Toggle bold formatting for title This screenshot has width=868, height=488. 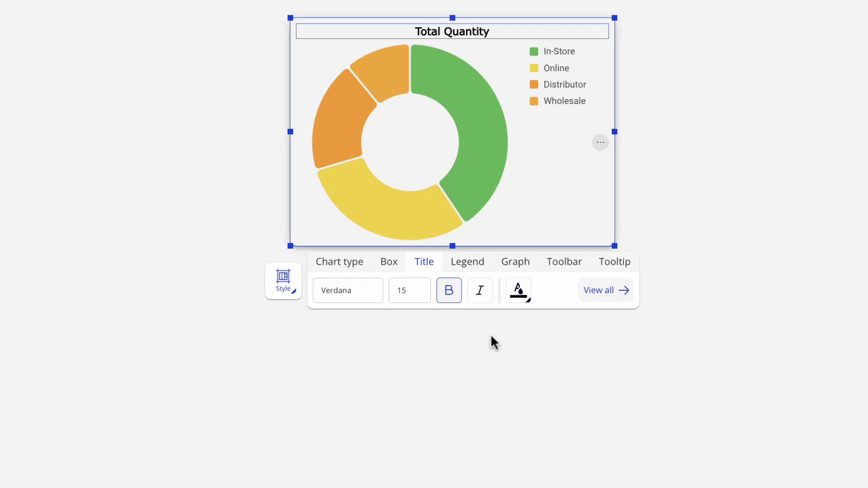tap(449, 290)
